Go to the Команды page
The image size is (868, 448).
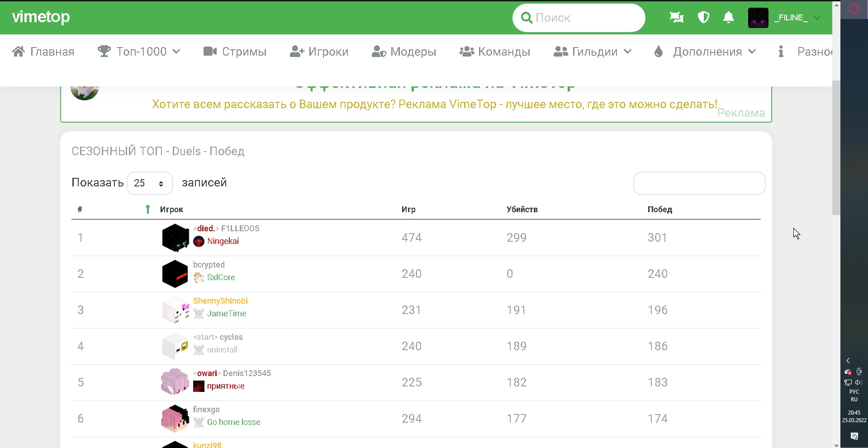[x=495, y=52]
